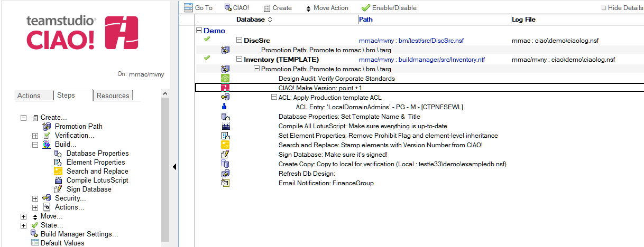Click the Design Audit eye icon
The height and width of the screenshot is (247, 644).
225,78
